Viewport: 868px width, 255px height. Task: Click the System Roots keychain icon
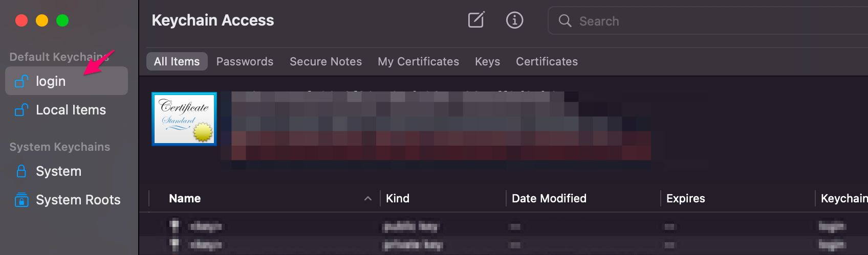point(21,200)
